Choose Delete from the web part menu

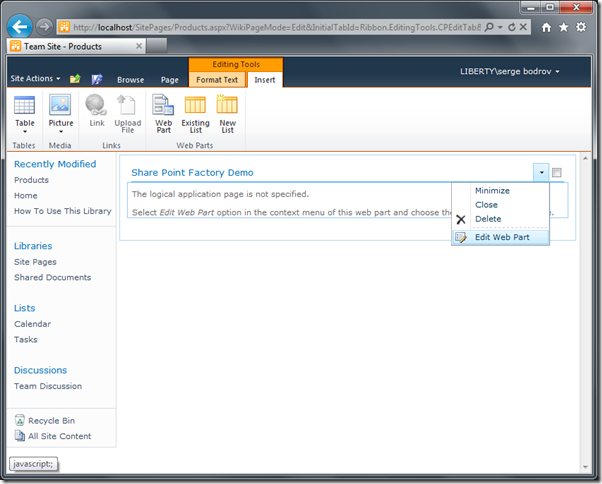(x=488, y=219)
